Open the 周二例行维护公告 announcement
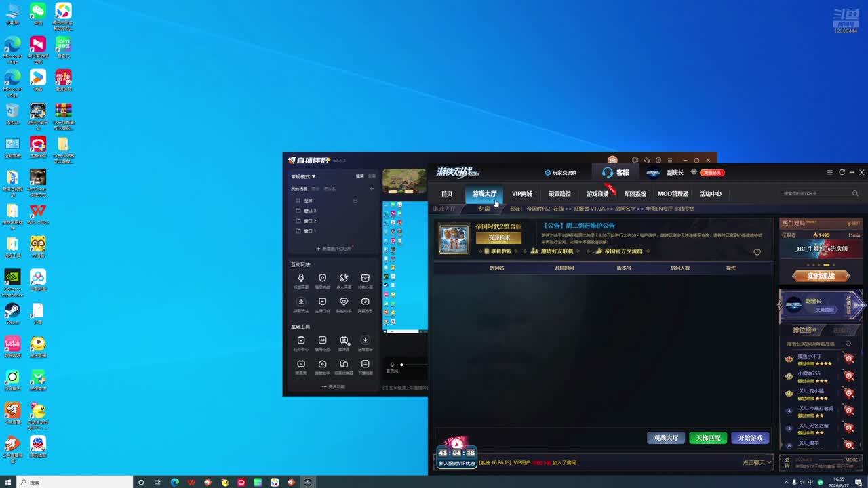Viewport: 868px width, 488px height. point(578,226)
